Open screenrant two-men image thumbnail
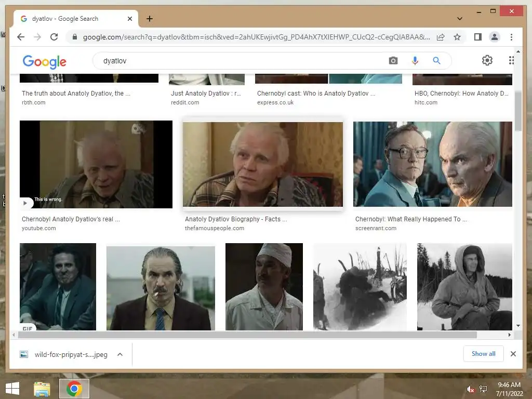This screenshot has width=532, height=399. click(433, 164)
